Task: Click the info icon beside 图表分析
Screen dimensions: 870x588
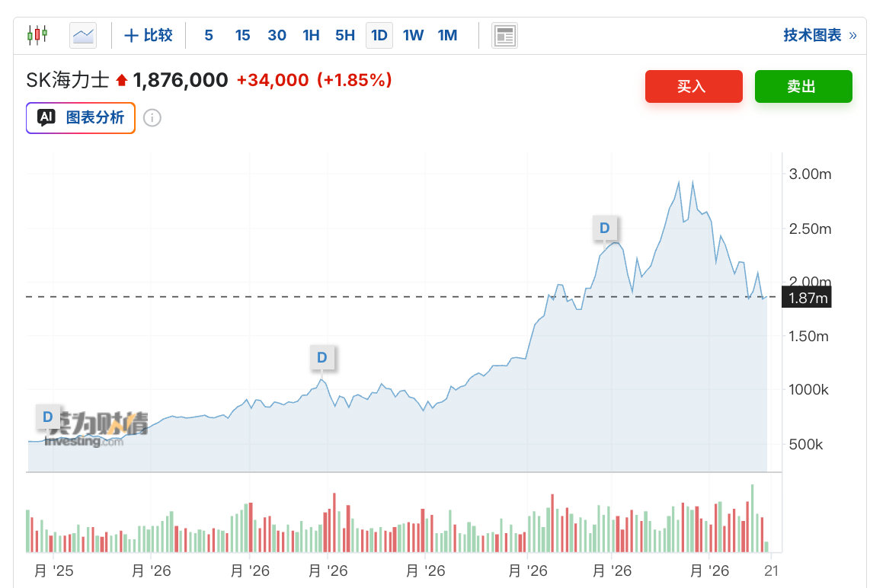Action: coord(152,117)
